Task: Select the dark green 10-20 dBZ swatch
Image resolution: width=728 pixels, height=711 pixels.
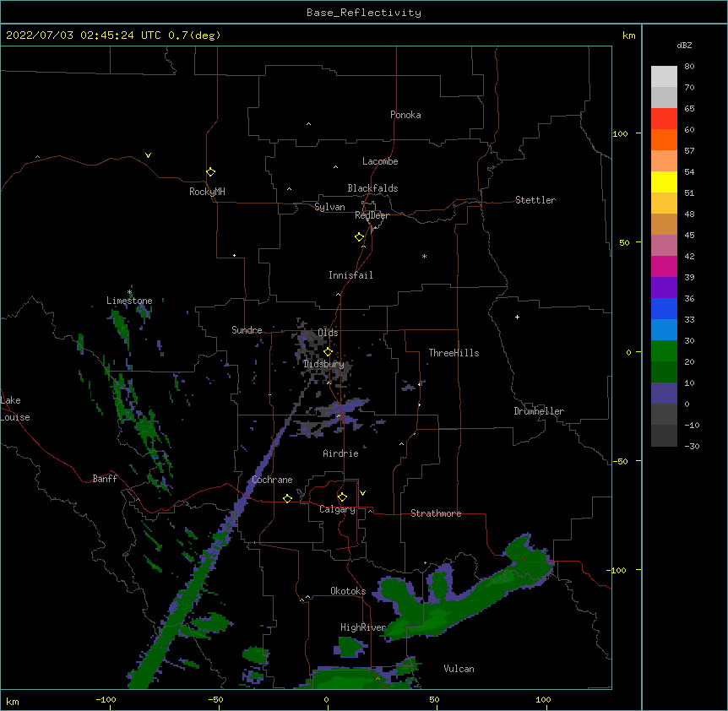Action: click(x=664, y=372)
